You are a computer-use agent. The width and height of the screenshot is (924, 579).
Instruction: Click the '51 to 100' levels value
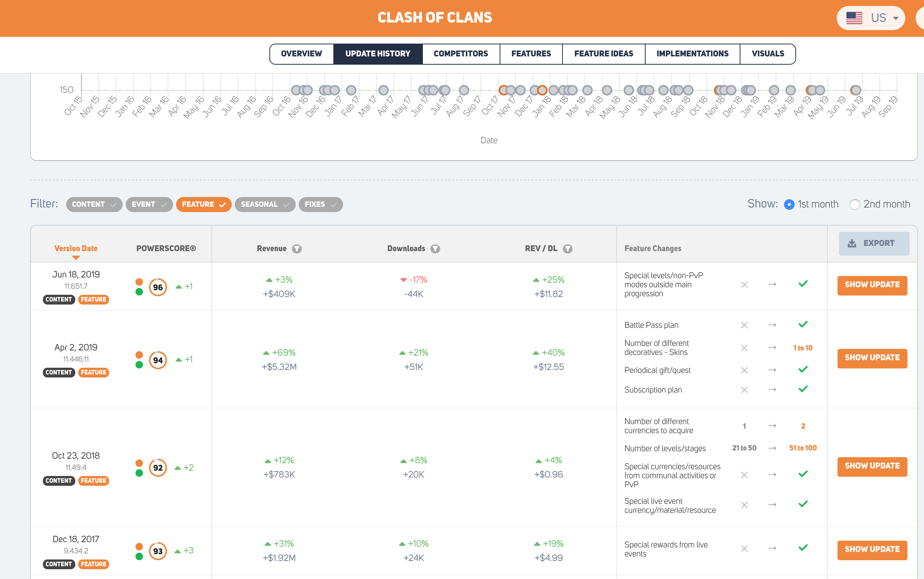click(x=803, y=448)
